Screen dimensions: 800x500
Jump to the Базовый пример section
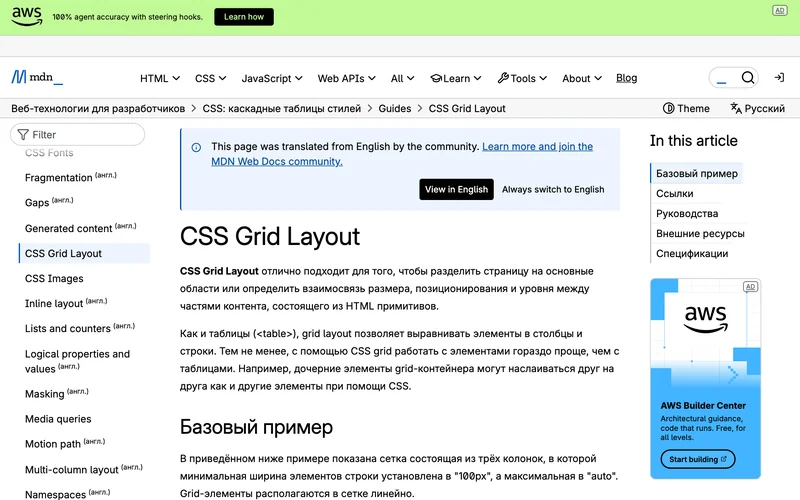696,173
